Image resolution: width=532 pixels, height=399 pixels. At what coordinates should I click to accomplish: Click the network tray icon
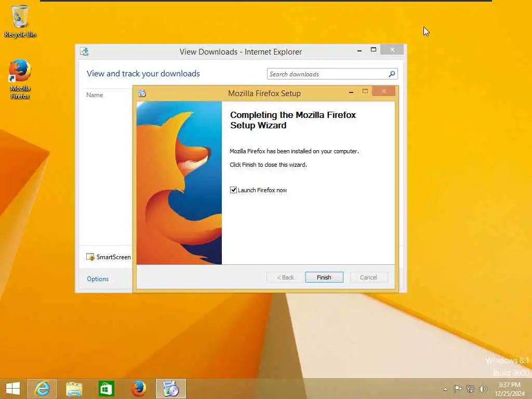(x=470, y=389)
